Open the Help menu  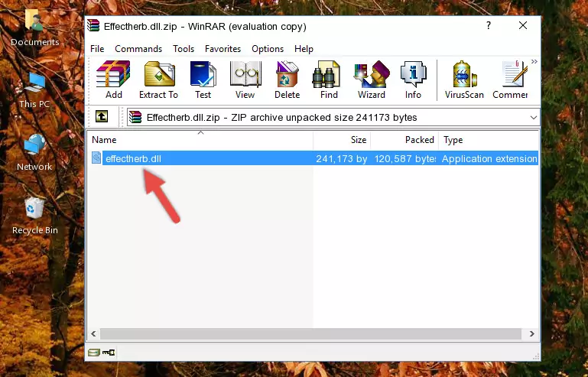point(304,49)
